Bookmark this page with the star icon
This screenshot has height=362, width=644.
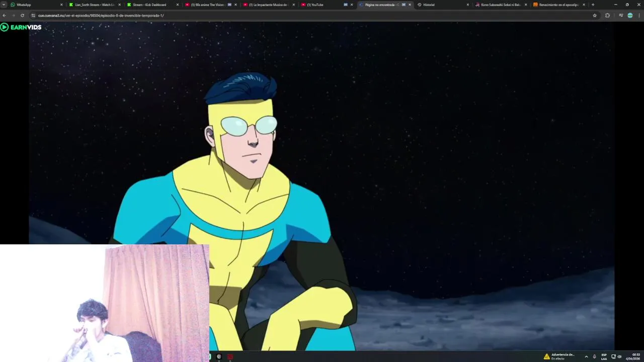point(595,16)
